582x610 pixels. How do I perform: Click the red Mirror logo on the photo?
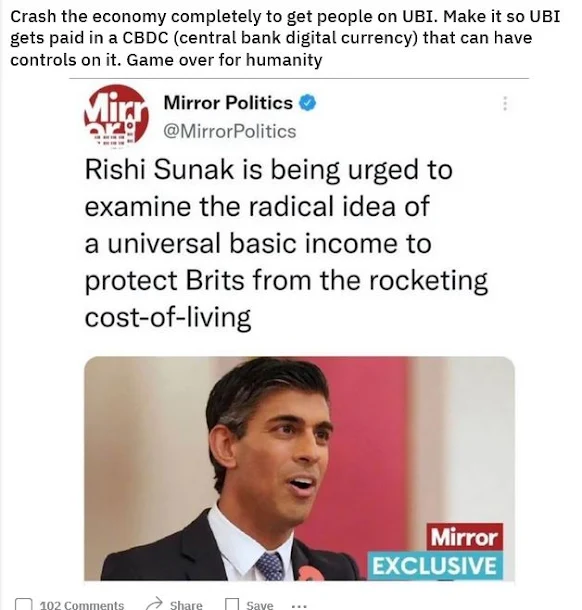coord(465,537)
